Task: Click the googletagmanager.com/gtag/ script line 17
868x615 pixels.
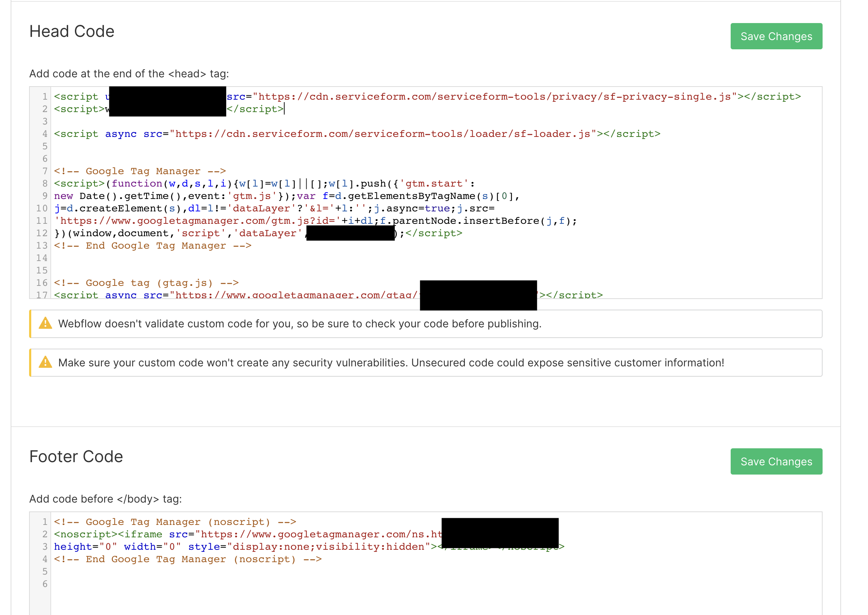Action: [328, 294]
